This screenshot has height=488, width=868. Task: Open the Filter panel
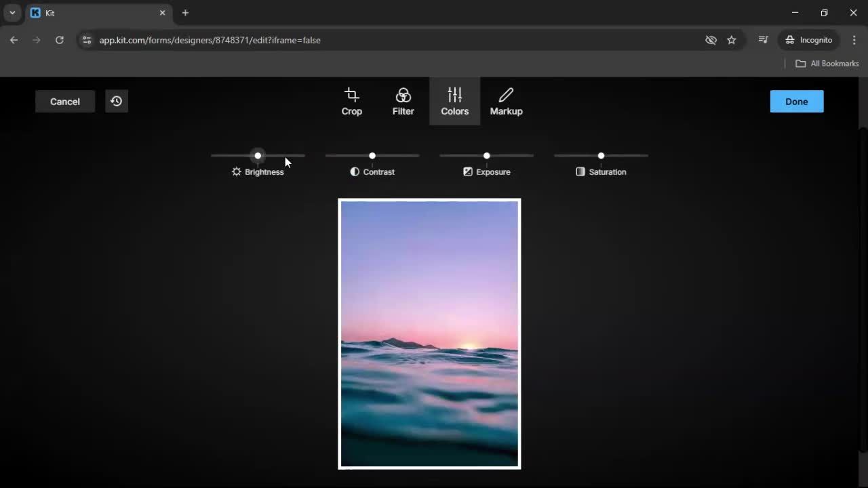[403, 100]
